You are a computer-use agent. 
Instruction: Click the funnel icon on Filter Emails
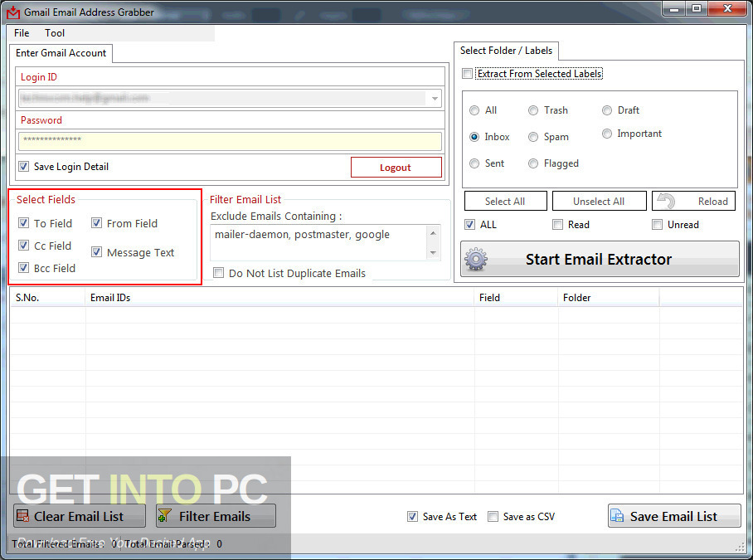coord(165,516)
